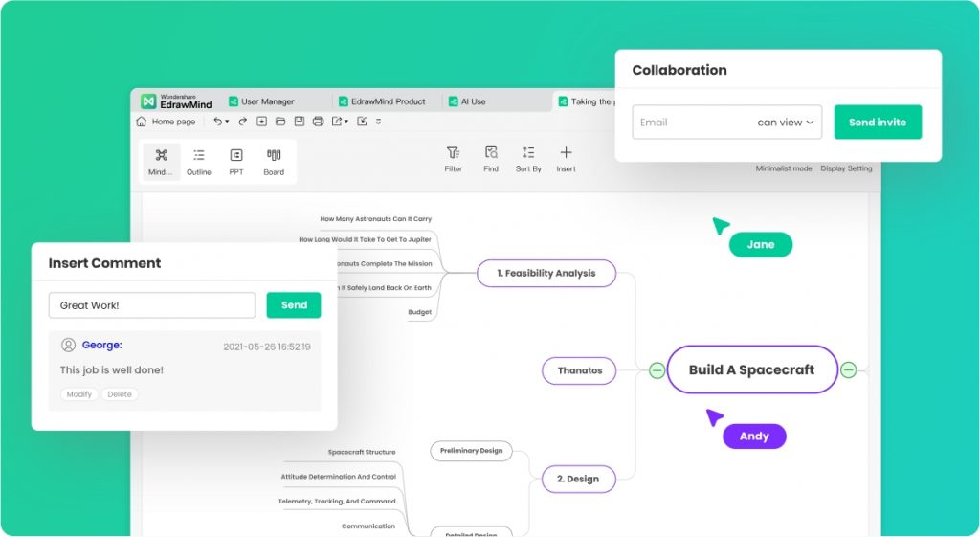Open the EdrawMind Product tab
This screenshot has height=537, width=980.
click(387, 101)
